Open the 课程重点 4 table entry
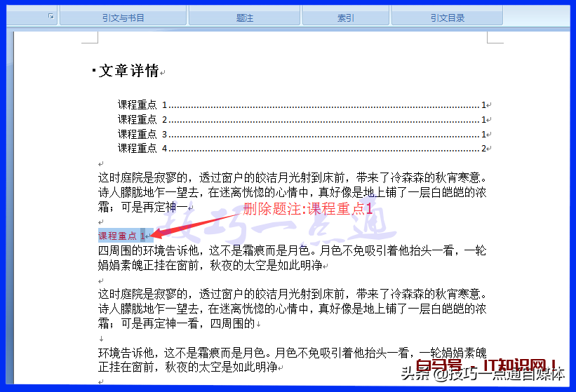576x392 pixels. [142, 148]
